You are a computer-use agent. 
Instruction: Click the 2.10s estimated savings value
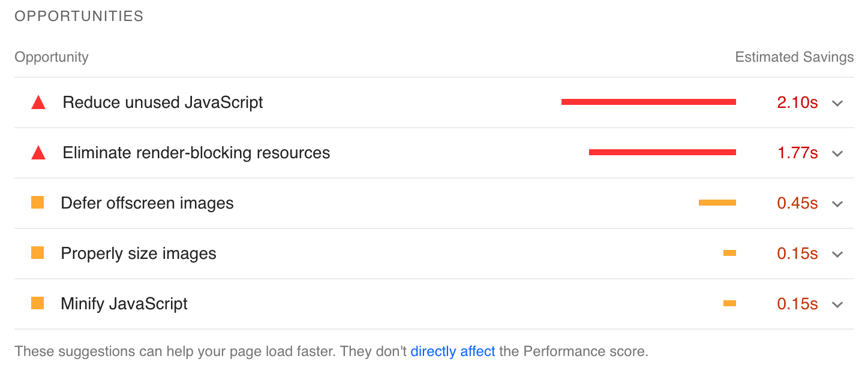tap(797, 102)
